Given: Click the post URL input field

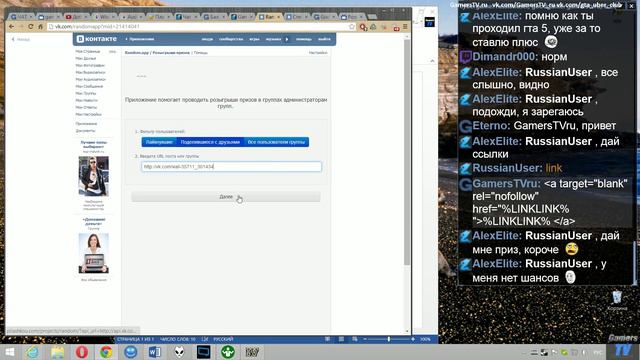Looking at the screenshot, I should [x=231, y=167].
